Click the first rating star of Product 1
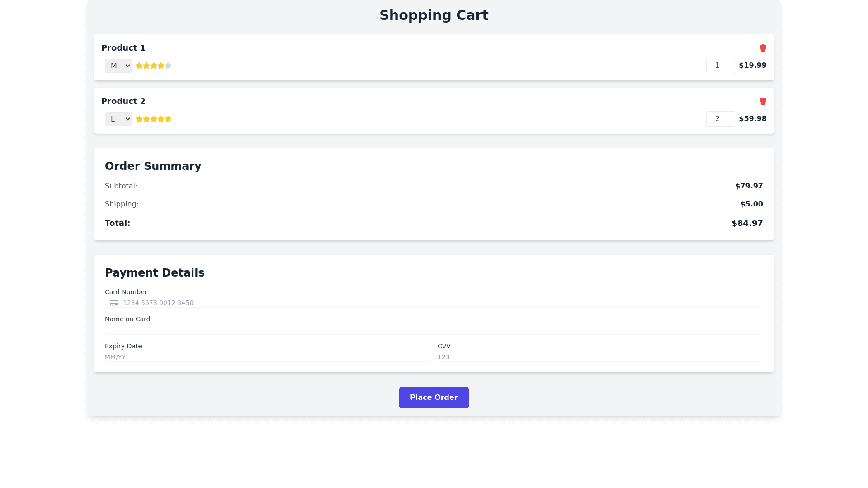Image resolution: width=868 pixels, height=488 pixels. (139, 66)
